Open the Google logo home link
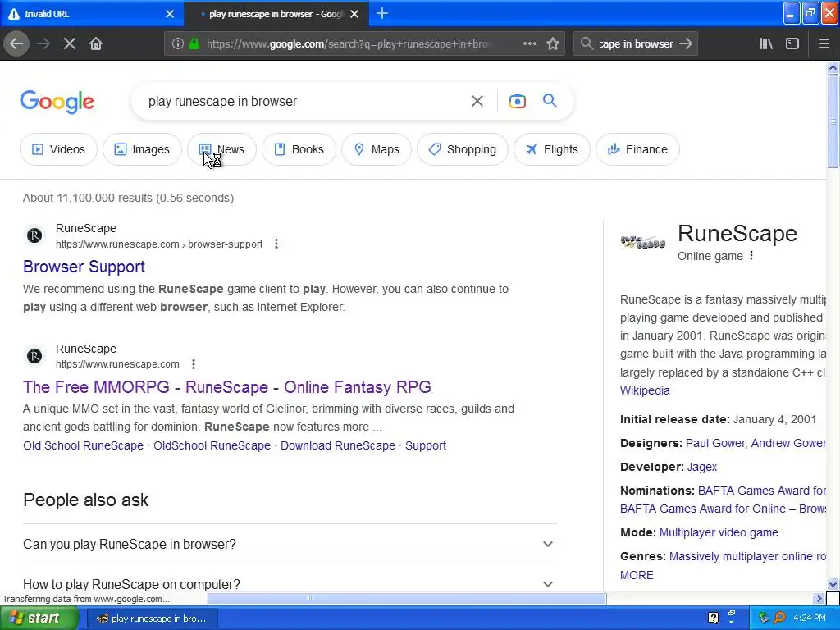 57,101
